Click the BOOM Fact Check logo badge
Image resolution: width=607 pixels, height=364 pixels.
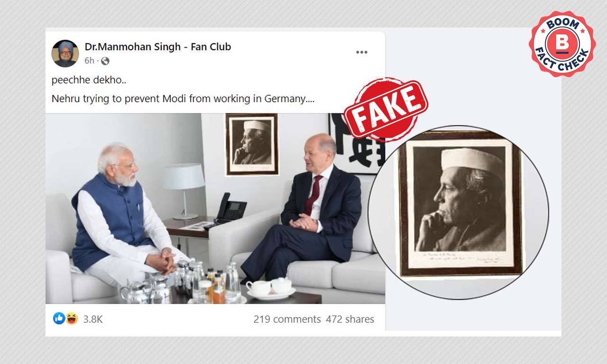562,44
